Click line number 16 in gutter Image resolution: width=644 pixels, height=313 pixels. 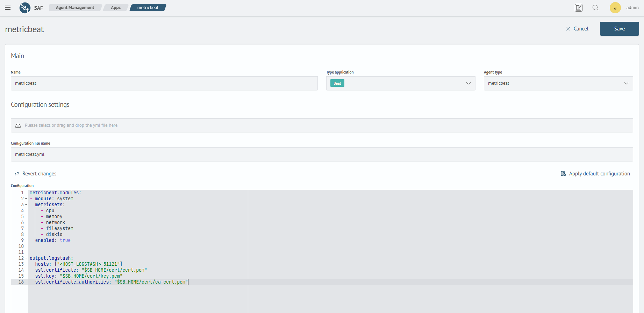pyautogui.click(x=21, y=282)
